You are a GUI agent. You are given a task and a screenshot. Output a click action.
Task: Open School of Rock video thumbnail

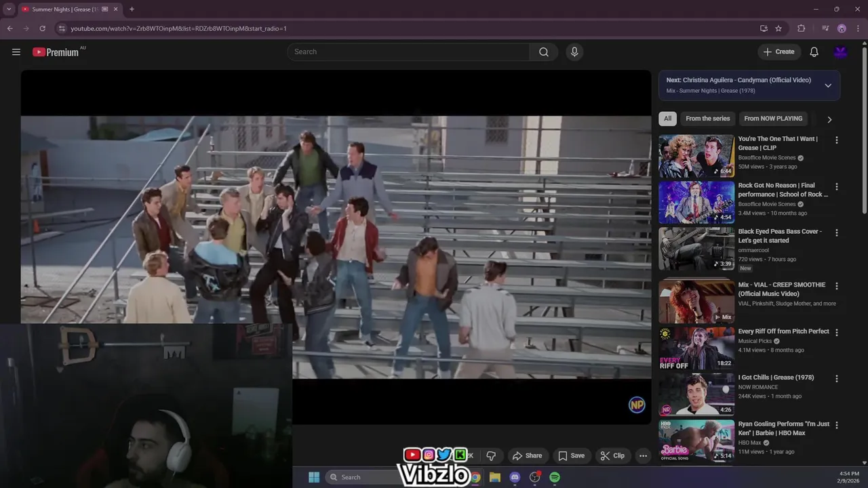696,202
